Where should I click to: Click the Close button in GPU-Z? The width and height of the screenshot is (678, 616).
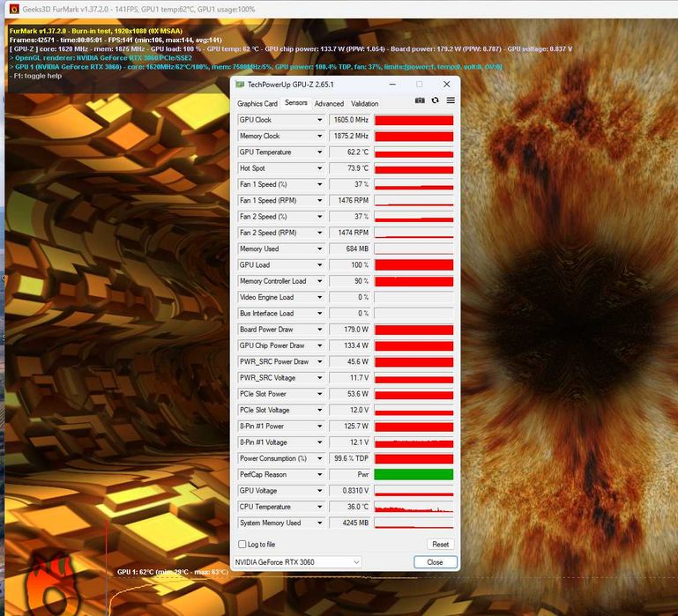pos(435,562)
